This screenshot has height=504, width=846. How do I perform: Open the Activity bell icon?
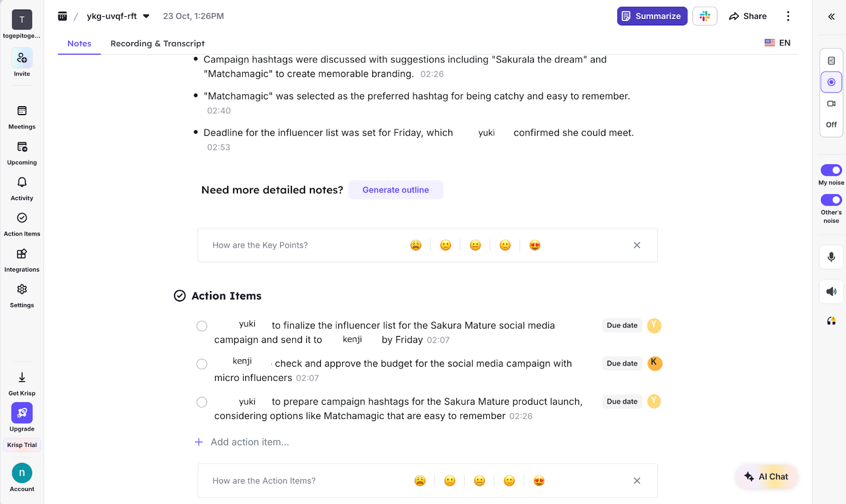tap(22, 188)
